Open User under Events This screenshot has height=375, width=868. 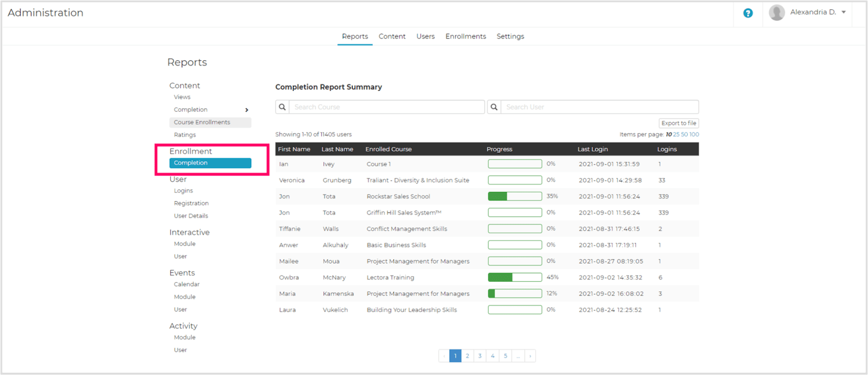(180, 309)
